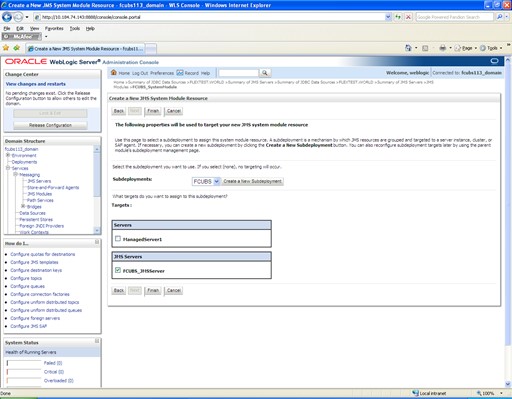Click the browser Forward arrow
The height and width of the screenshot is (399, 512).
click(x=18, y=17)
